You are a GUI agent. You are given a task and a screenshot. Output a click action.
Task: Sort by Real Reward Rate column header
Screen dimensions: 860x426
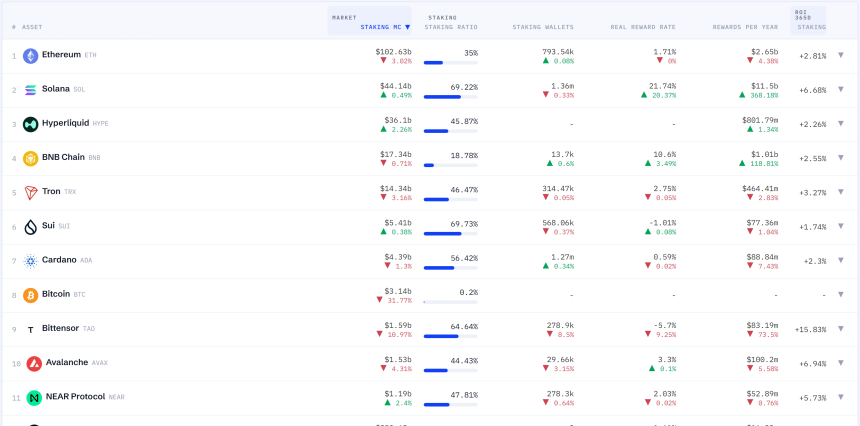click(x=643, y=27)
